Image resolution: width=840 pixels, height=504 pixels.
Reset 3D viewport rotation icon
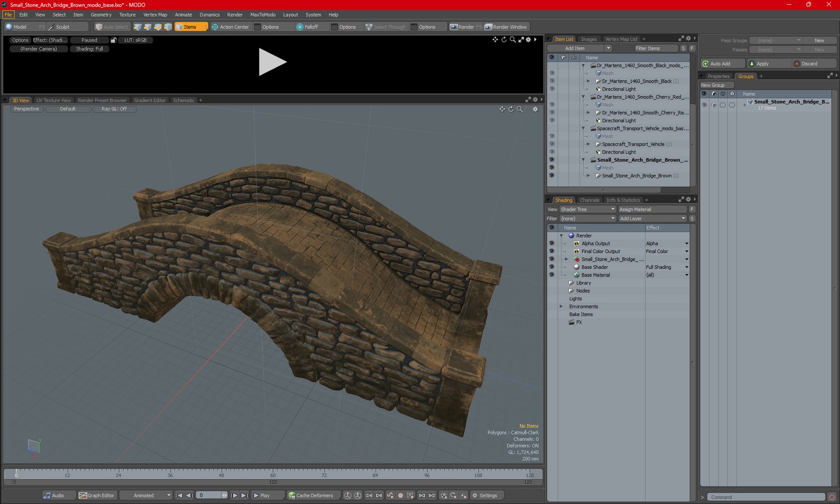[511, 109]
